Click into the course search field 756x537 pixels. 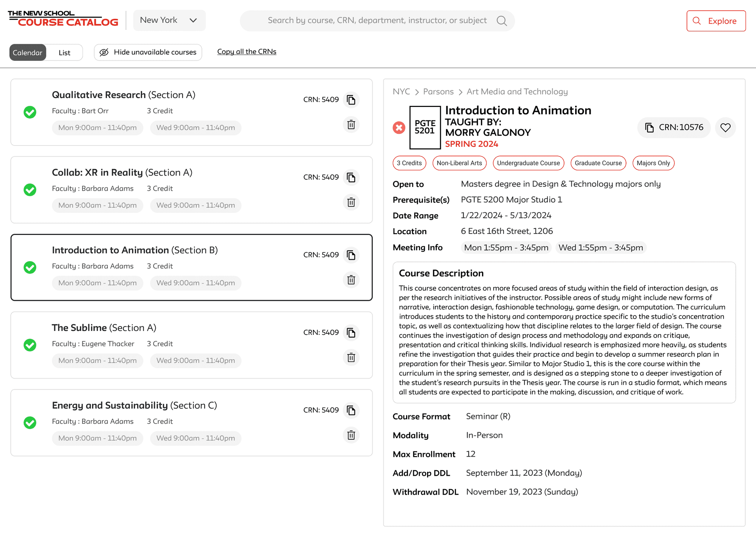(x=377, y=21)
